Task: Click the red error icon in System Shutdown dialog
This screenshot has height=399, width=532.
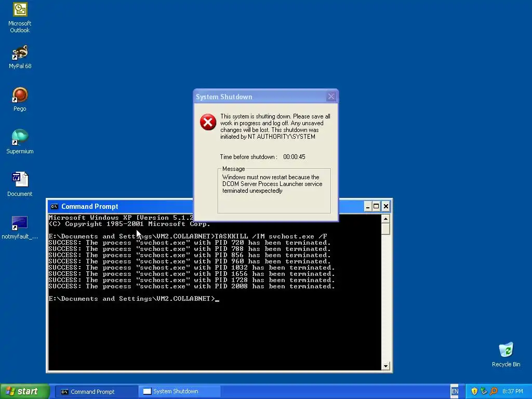Action: 208,122
